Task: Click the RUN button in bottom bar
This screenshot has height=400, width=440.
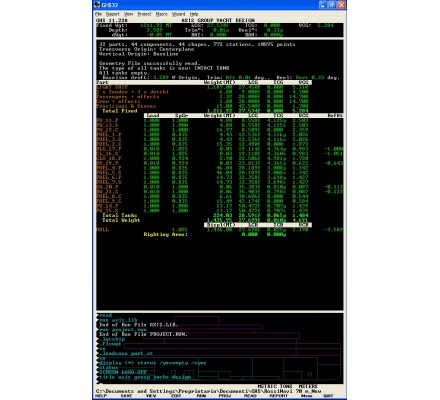Action: point(201,396)
